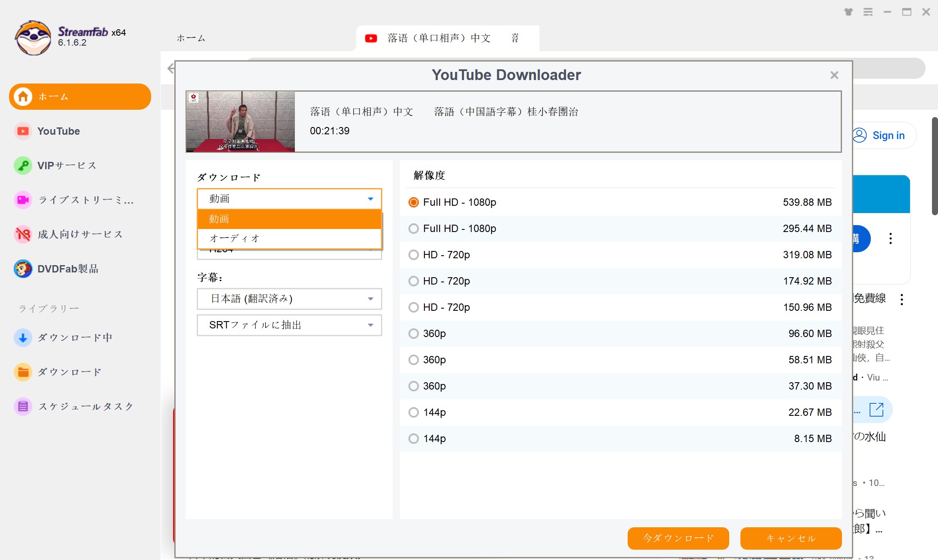Click the 今ダウンロード button
This screenshot has height=560, width=938.
[678, 538]
